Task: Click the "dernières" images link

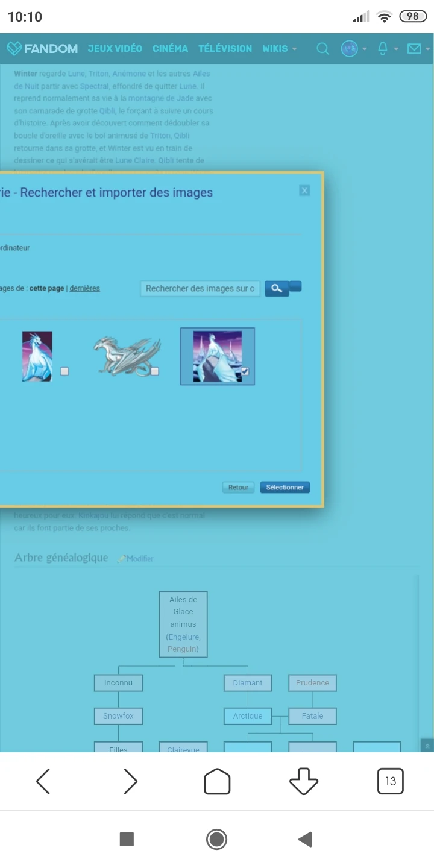Action: (x=84, y=288)
